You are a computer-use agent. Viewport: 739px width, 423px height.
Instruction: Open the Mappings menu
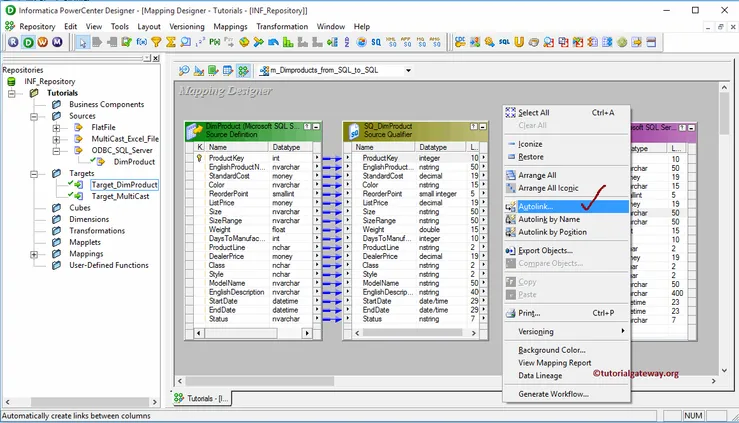point(230,26)
